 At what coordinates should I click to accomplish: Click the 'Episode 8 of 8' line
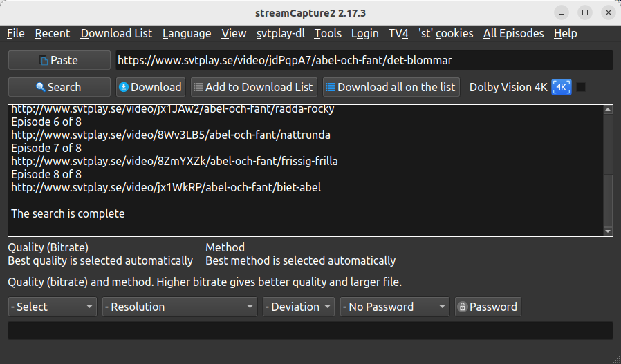[x=46, y=174]
